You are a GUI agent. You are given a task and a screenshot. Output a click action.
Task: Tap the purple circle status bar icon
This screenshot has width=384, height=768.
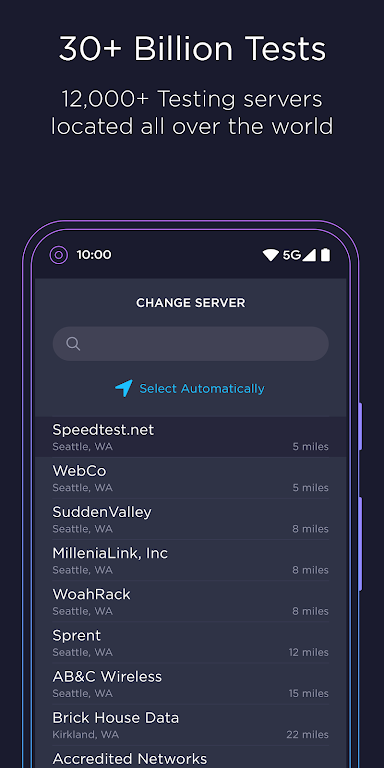[59, 255]
